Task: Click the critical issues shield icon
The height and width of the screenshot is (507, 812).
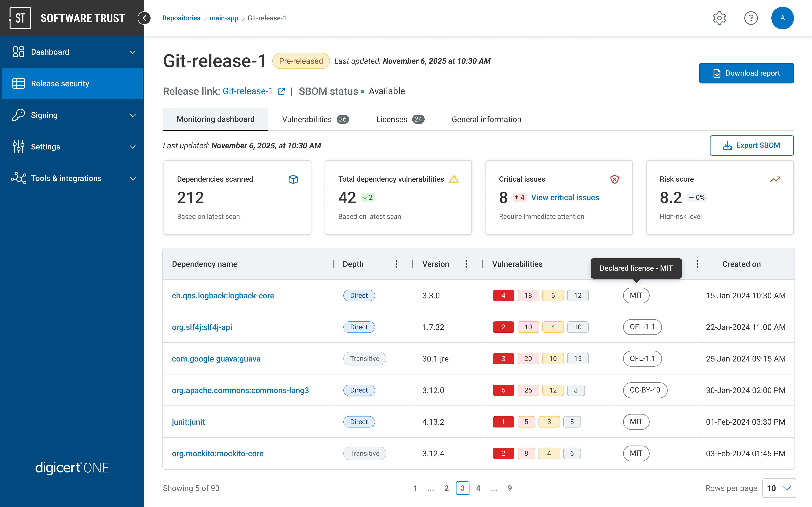Action: click(614, 179)
